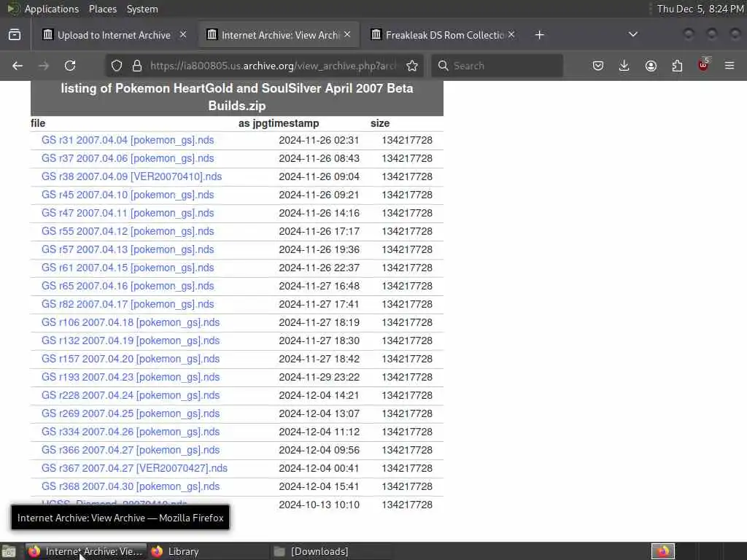Open GS r334 2007.04.26 [pokemon_gs].nds link
The height and width of the screenshot is (560, 747).
click(x=131, y=432)
